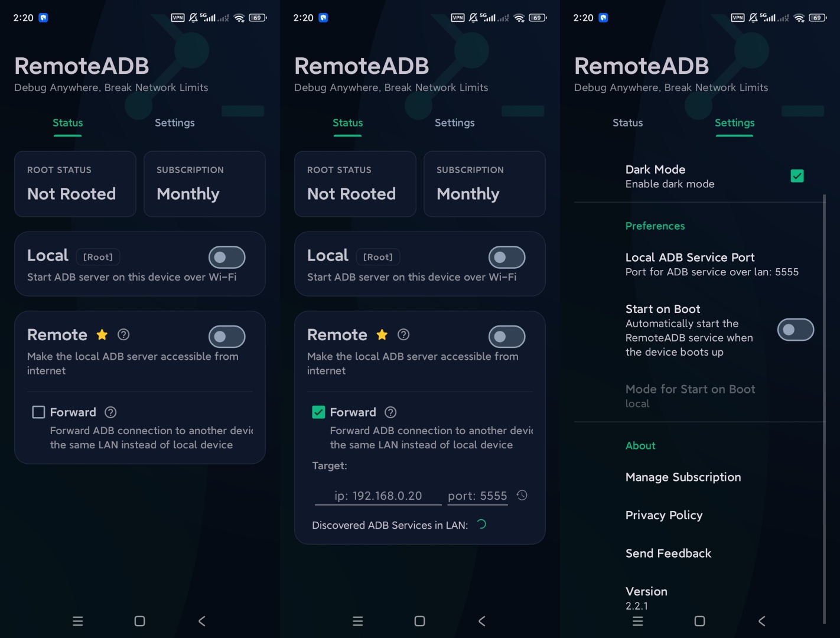Tap the back navigation arrow in right screen

click(762, 621)
